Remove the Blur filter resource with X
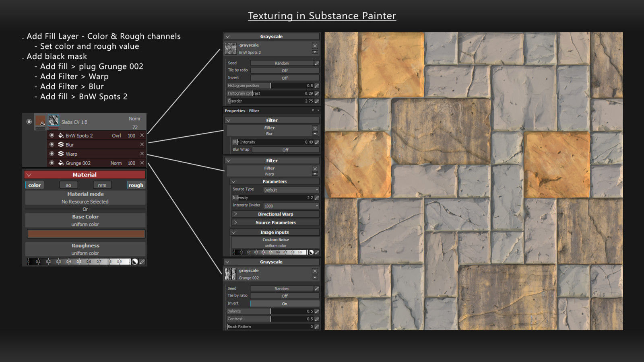Viewport: 644px width, 362px height. pyautogui.click(x=315, y=128)
